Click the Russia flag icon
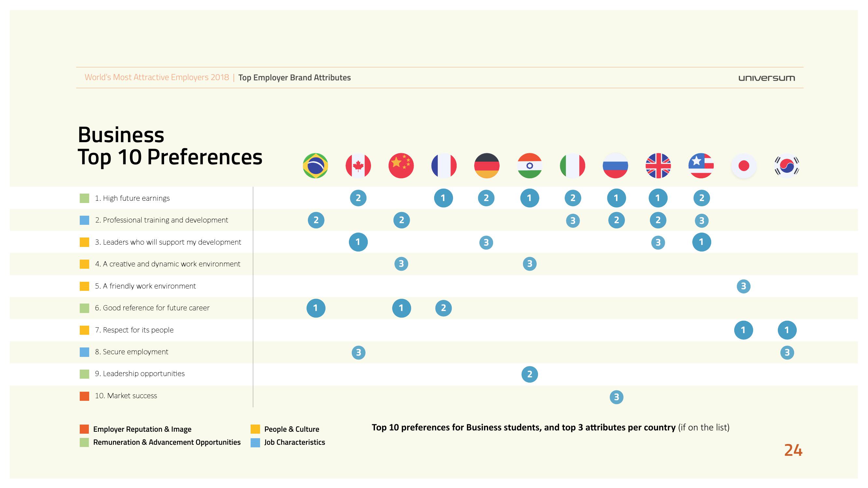Viewport: 868px width, 488px height. click(615, 166)
